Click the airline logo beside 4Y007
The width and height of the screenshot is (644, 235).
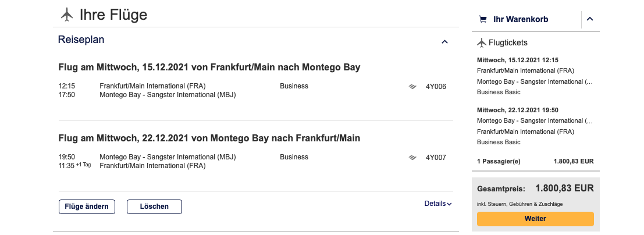pyautogui.click(x=412, y=157)
